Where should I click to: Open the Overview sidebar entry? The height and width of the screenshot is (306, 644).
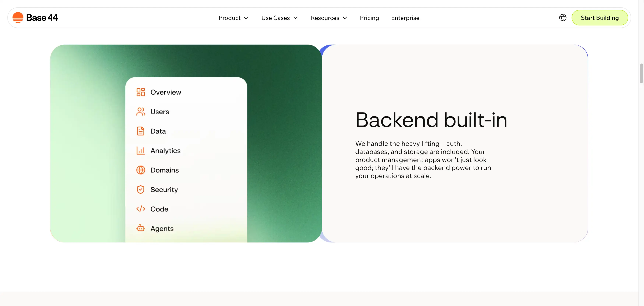pyautogui.click(x=166, y=92)
